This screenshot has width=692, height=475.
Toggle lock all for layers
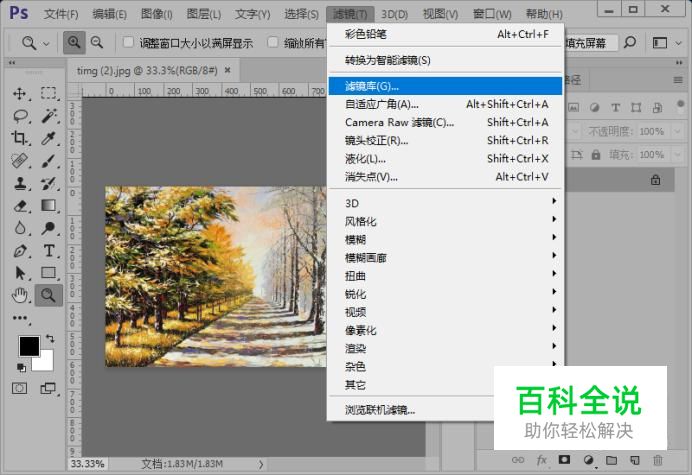[596, 155]
